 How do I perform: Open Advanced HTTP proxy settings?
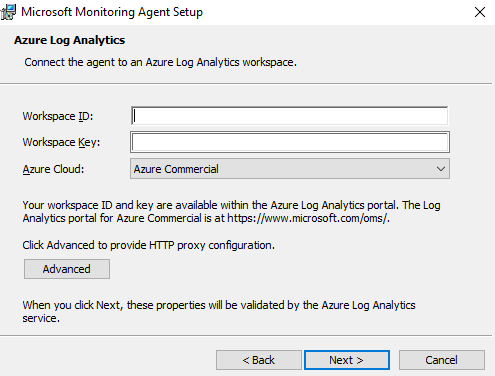click(x=67, y=269)
